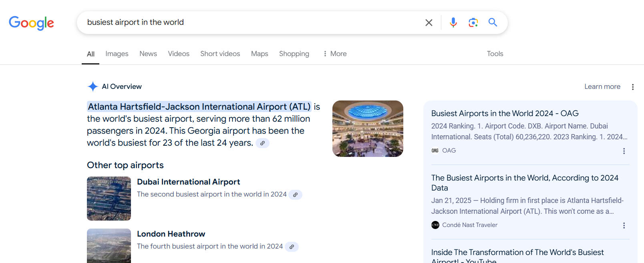Open the Tools options
Screen dimensions: 644x263
pos(495,54)
